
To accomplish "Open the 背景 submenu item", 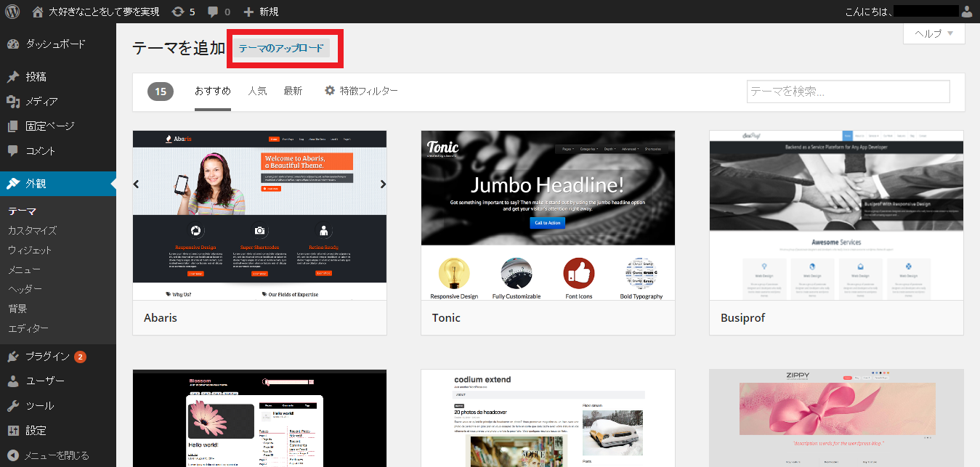I will pos(17,309).
